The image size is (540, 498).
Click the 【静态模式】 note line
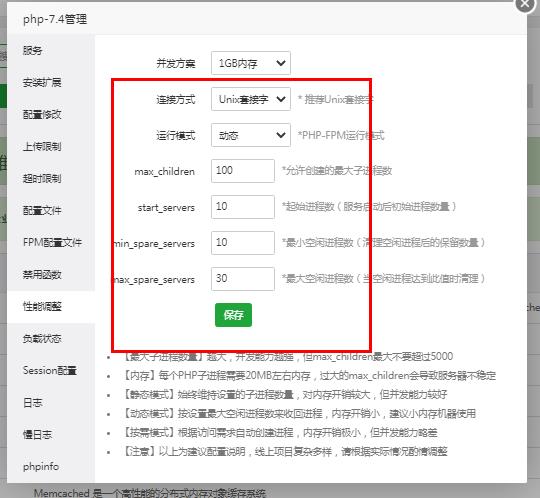coord(284,394)
